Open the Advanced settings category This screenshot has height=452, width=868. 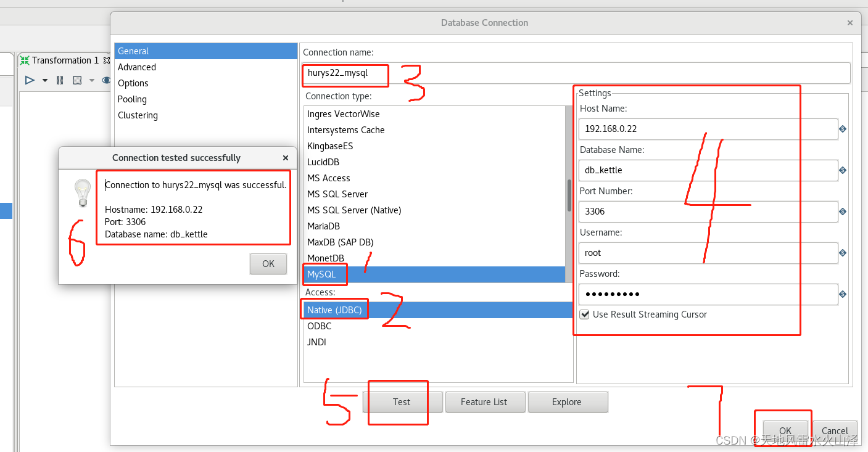[x=206, y=67]
